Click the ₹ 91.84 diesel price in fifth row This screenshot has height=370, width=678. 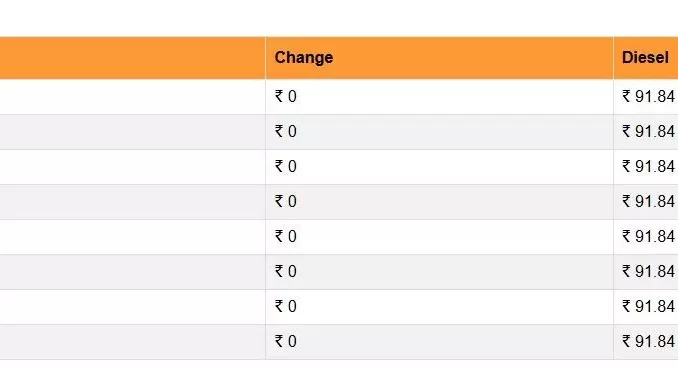(648, 236)
